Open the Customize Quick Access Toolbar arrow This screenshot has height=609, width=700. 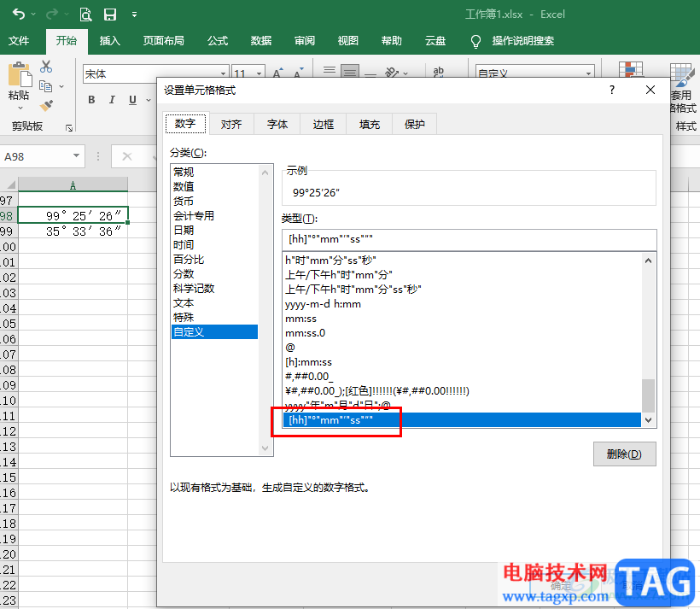[x=134, y=15]
